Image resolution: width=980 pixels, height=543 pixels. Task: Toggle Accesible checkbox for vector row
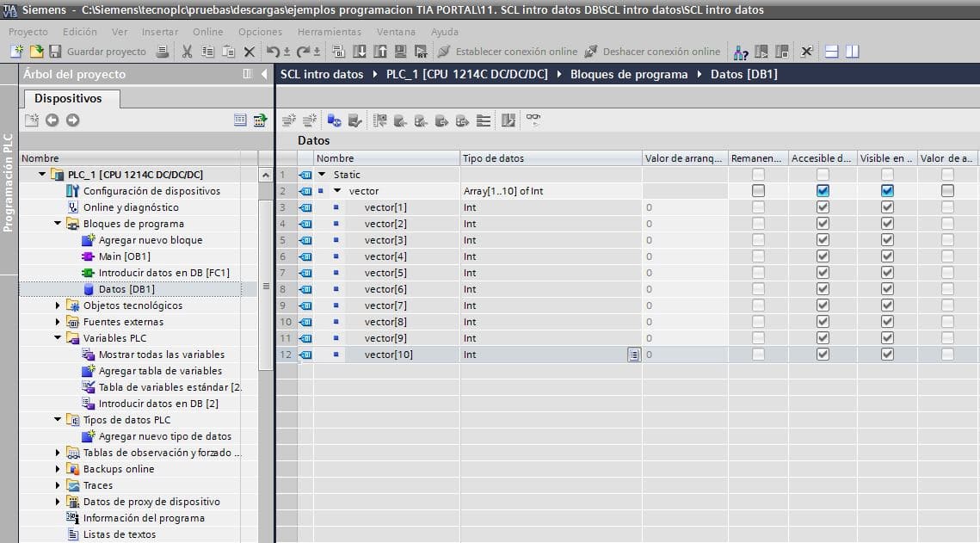tap(823, 190)
